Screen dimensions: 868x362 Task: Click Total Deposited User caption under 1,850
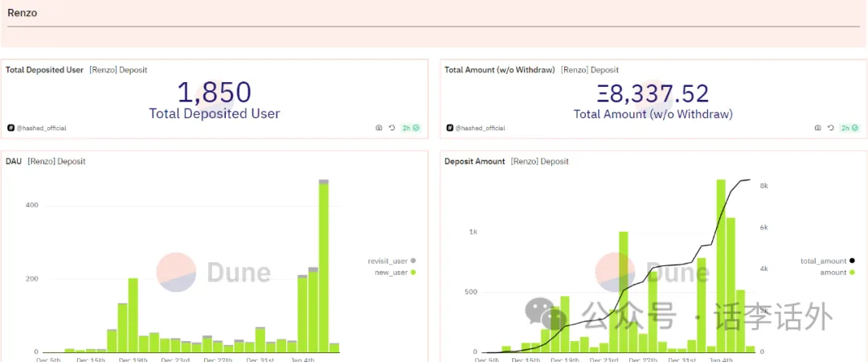[215, 113]
